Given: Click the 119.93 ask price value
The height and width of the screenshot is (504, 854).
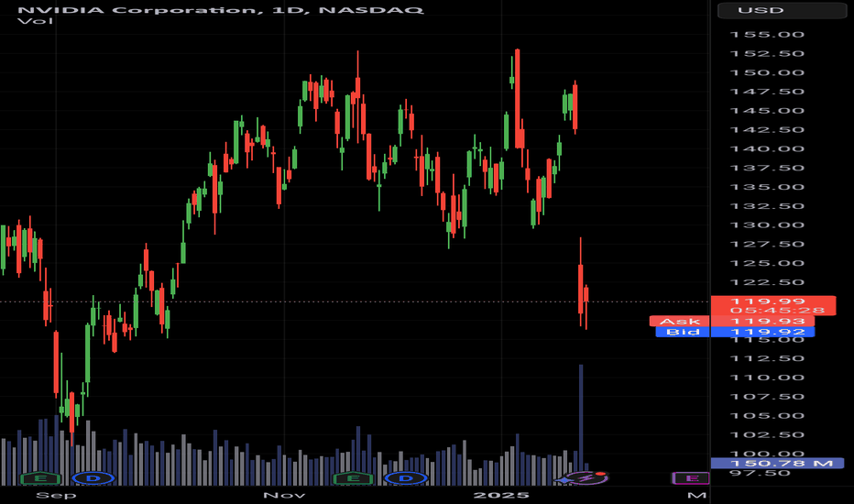Looking at the screenshot, I should 767,322.
